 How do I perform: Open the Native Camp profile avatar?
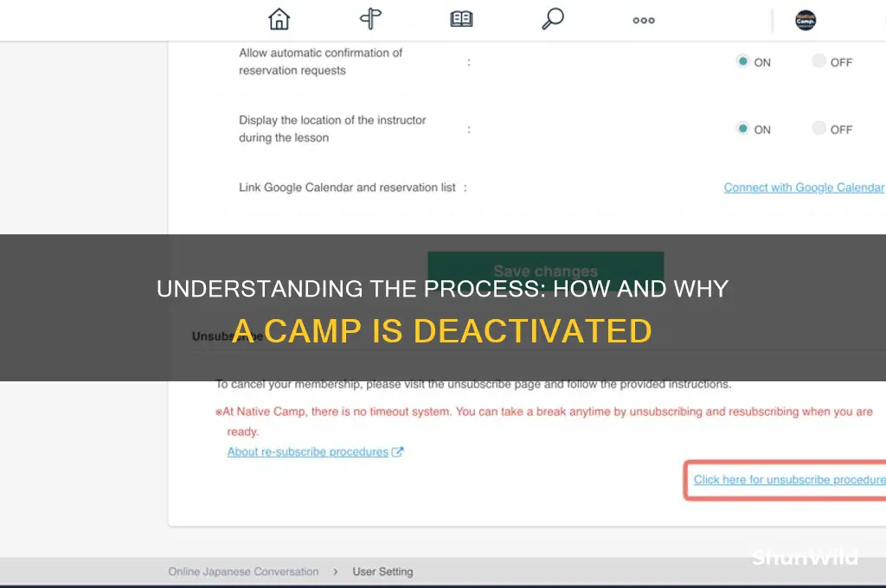coord(806,20)
